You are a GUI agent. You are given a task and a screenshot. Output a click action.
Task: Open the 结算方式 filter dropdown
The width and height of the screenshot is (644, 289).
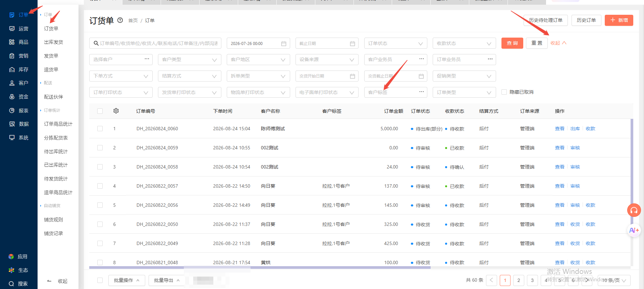(190, 76)
